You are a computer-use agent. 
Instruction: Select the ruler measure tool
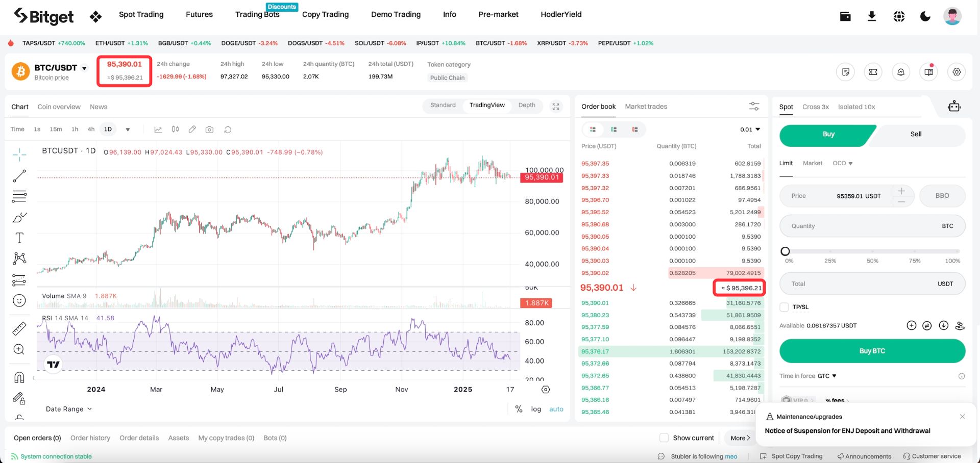(x=19, y=328)
